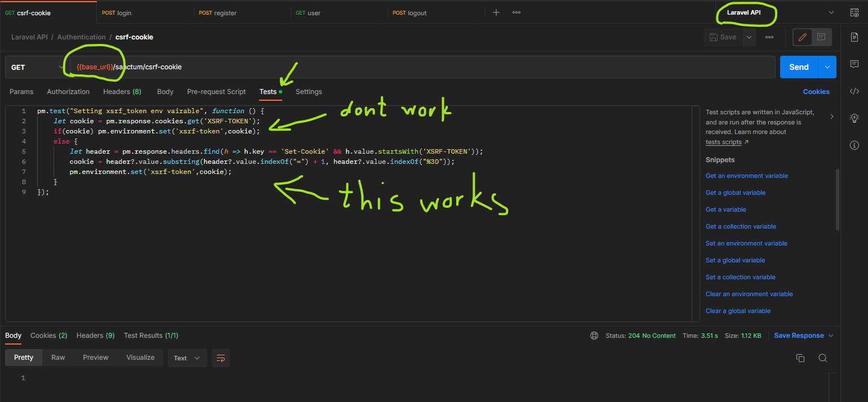Search the response body icon
The image size is (868, 402).
click(822, 358)
